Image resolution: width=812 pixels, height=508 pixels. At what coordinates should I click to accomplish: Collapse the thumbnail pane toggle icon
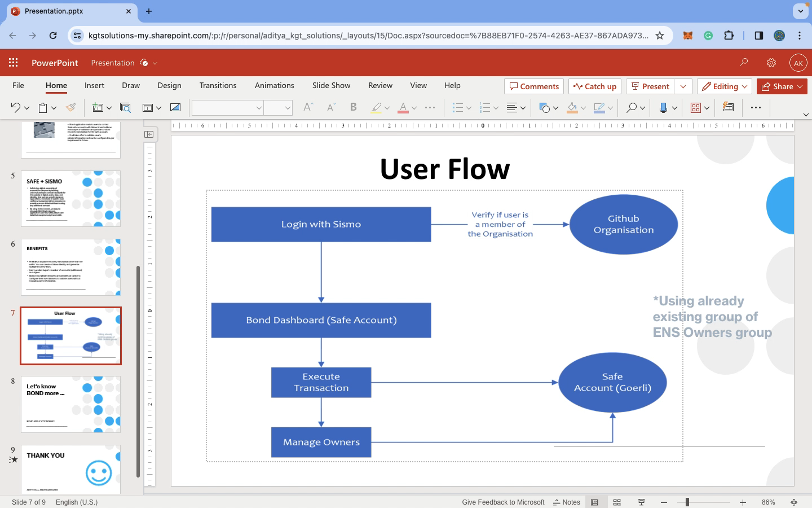149,134
